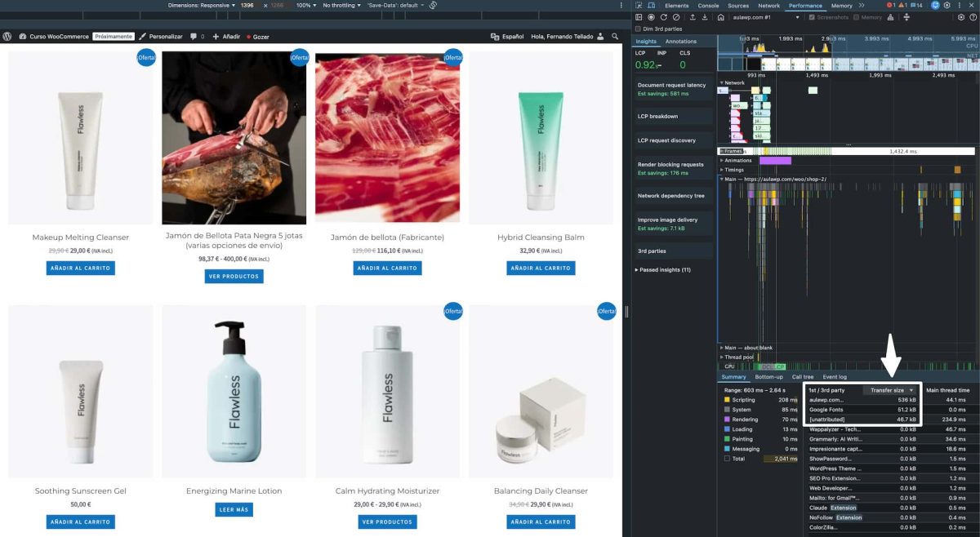The image size is (980, 537).
Task: Open the Performance capture settings gear
Action: [960, 17]
